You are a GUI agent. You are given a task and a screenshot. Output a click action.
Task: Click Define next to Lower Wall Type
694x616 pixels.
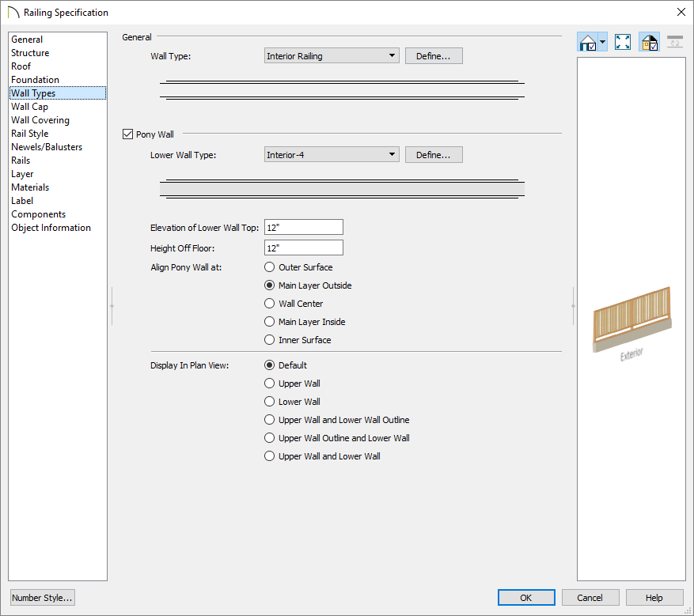pos(434,155)
